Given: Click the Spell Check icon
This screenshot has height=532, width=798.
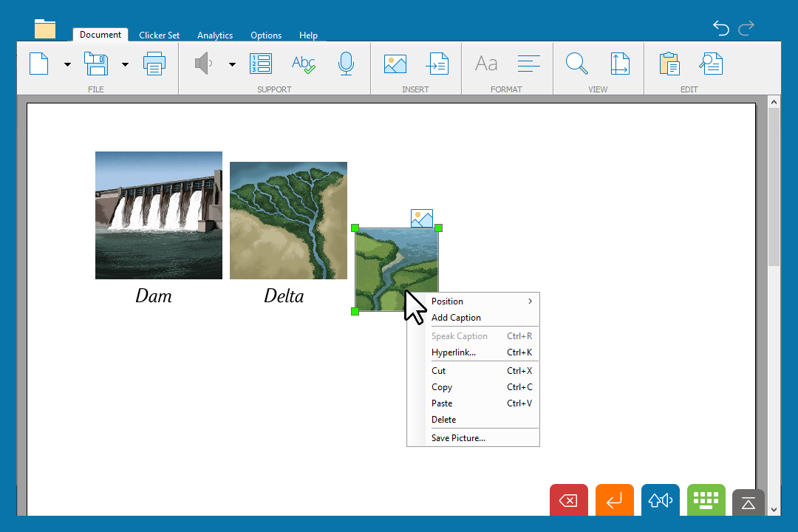Looking at the screenshot, I should [304, 64].
